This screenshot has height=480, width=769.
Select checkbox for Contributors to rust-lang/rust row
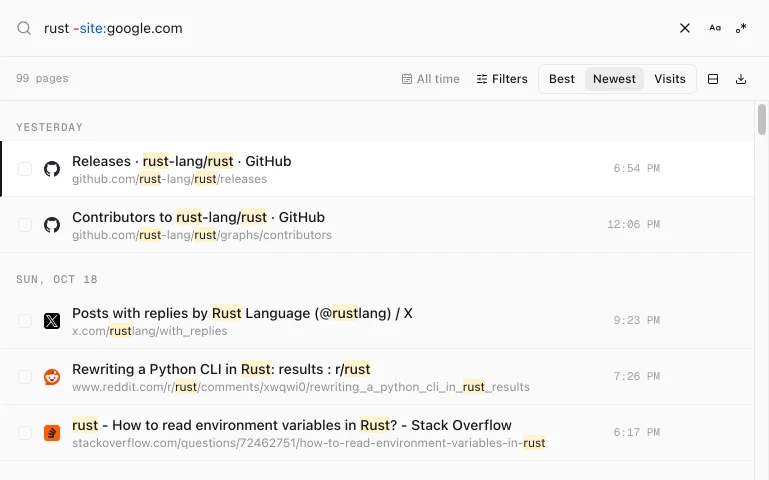(25, 225)
